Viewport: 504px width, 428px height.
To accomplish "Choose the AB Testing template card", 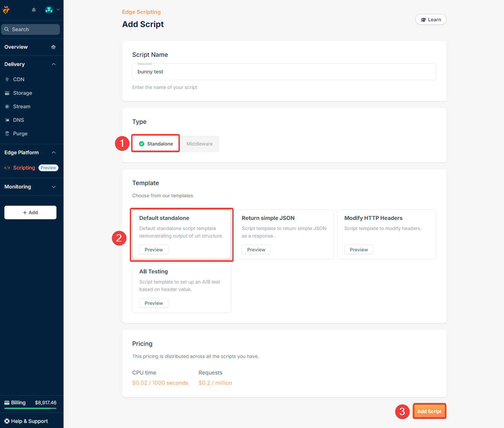I will pos(182,288).
